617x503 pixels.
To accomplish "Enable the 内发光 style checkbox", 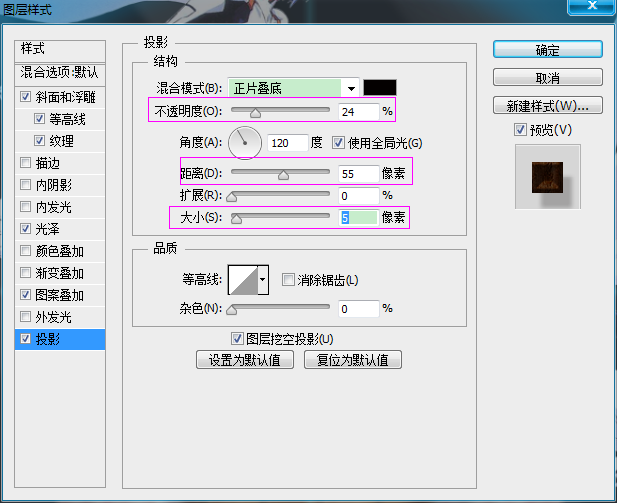I will (x=26, y=206).
